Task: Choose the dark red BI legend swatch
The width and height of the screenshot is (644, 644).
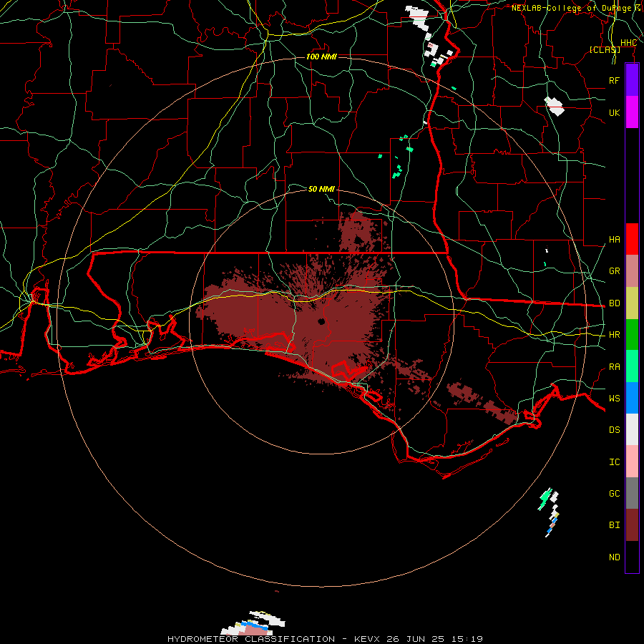Action: (x=632, y=525)
